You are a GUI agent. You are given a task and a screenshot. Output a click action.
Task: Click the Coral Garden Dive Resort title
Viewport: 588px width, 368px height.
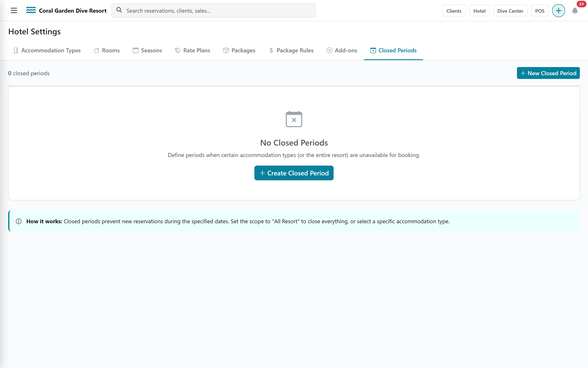(x=73, y=11)
